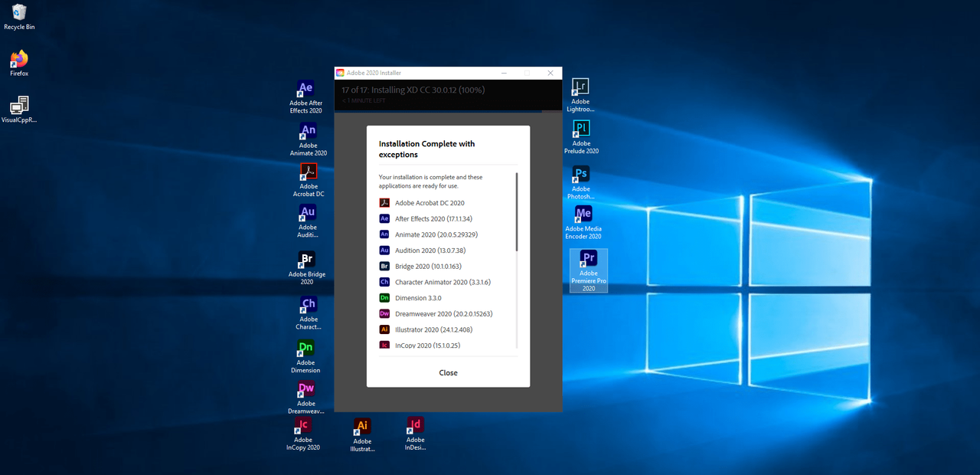Select Adobe After Effects 2020 desktop shortcut
980x475 pixels.
pyautogui.click(x=305, y=97)
